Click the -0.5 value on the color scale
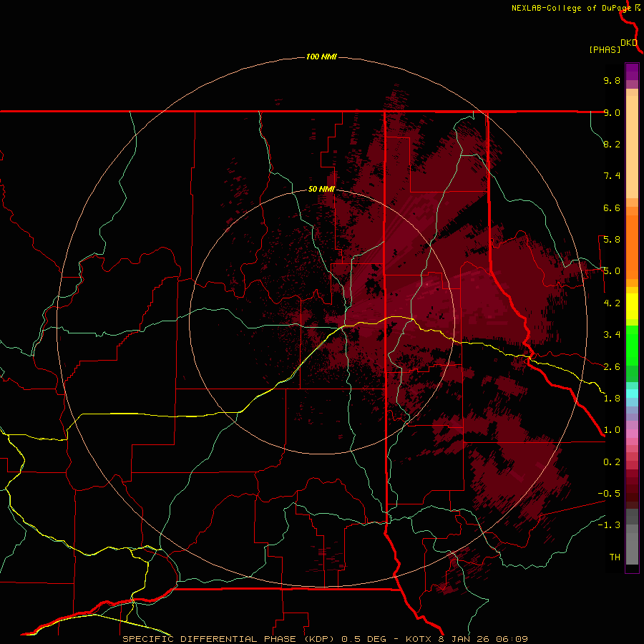Viewport: 644px width, 644px height. click(609, 494)
